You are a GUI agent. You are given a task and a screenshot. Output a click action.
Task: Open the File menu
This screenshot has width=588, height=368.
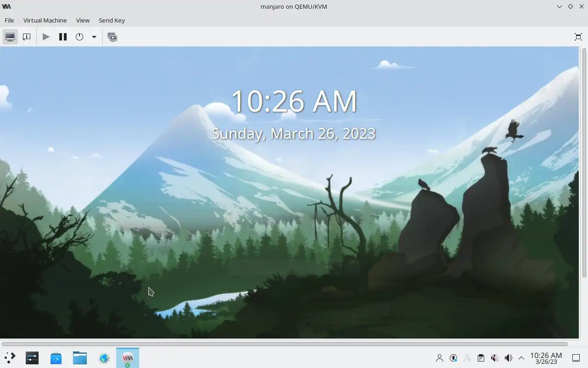[9, 20]
